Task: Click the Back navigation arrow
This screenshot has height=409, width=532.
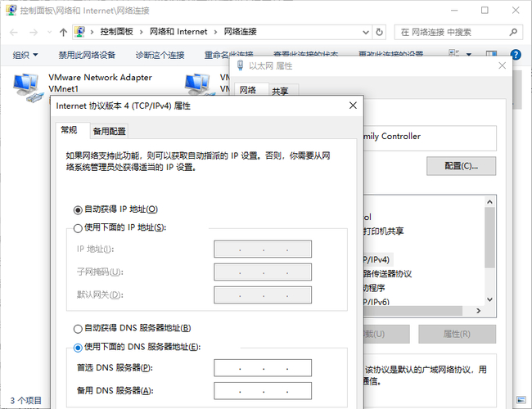Action: coord(15,32)
